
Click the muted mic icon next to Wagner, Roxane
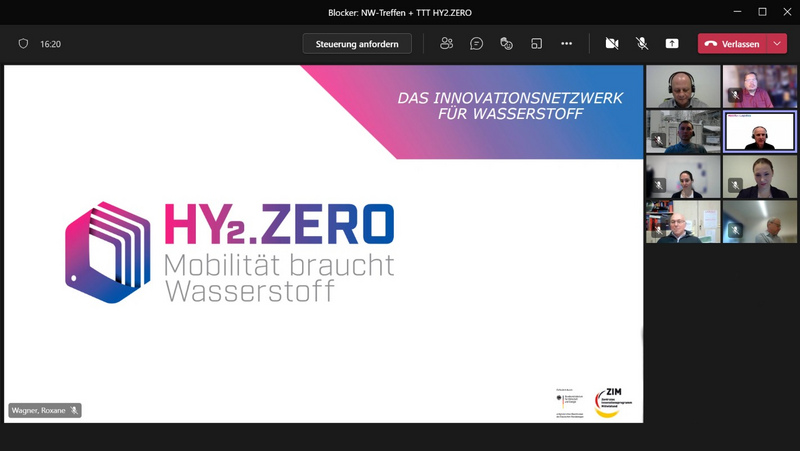(x=74, y=410)
